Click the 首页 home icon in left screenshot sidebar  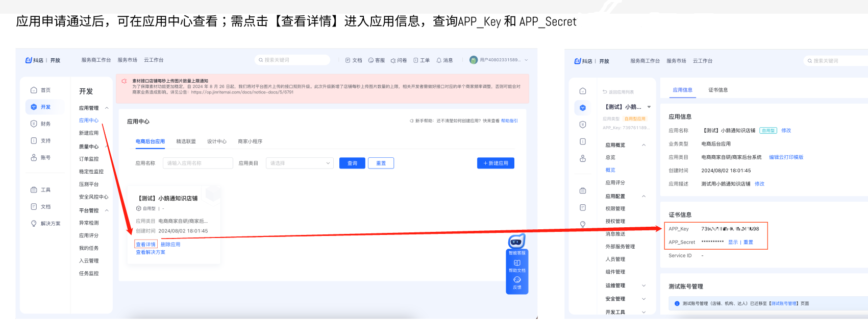point(34,90)
